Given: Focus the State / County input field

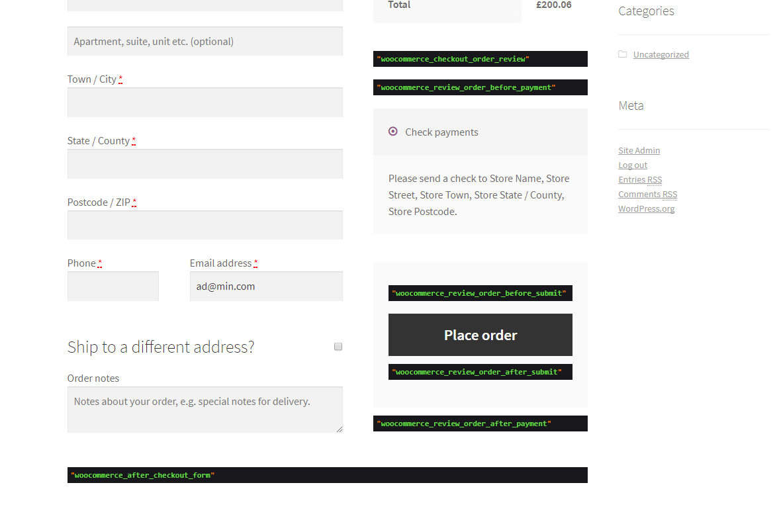Looking at the screenshot, I should 205,164.
